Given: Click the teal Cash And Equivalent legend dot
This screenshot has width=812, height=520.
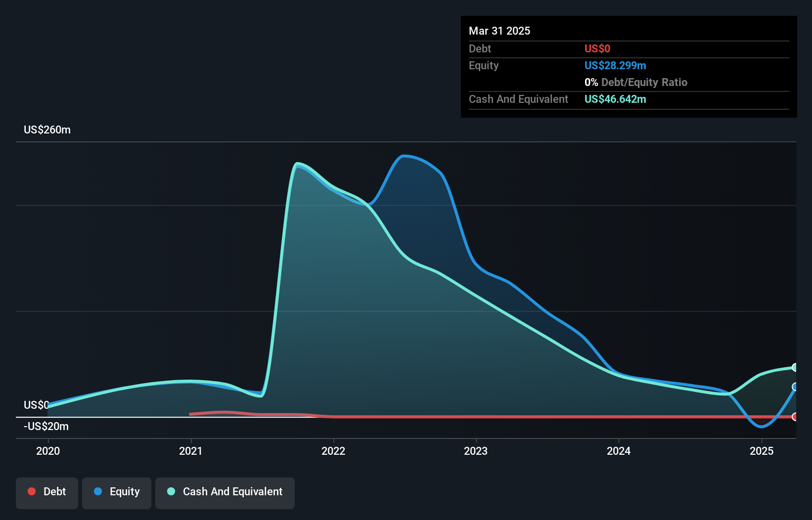Looking at the screenshot, I should click(171, 491).
